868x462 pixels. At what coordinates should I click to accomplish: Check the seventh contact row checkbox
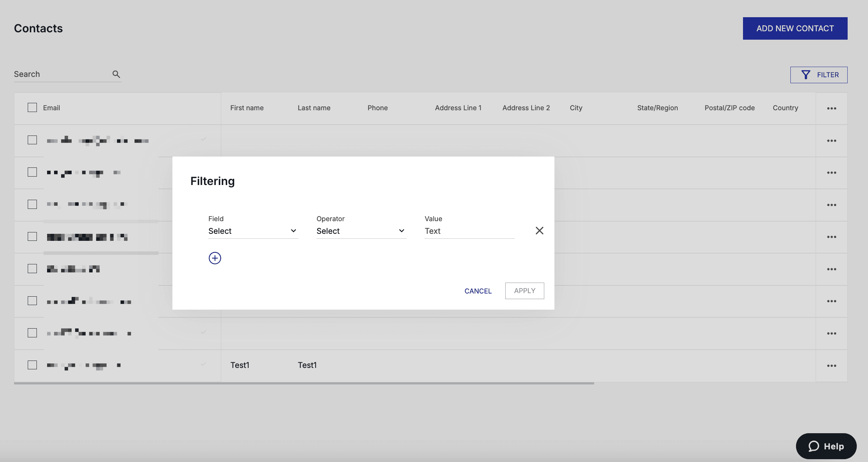click(32, 333)
